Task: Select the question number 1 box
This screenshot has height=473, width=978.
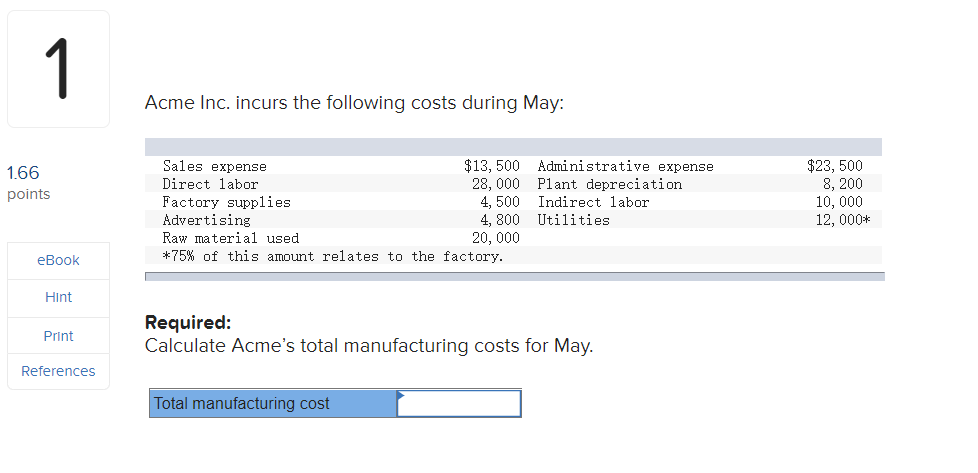Action: click(x=58, y=69)
